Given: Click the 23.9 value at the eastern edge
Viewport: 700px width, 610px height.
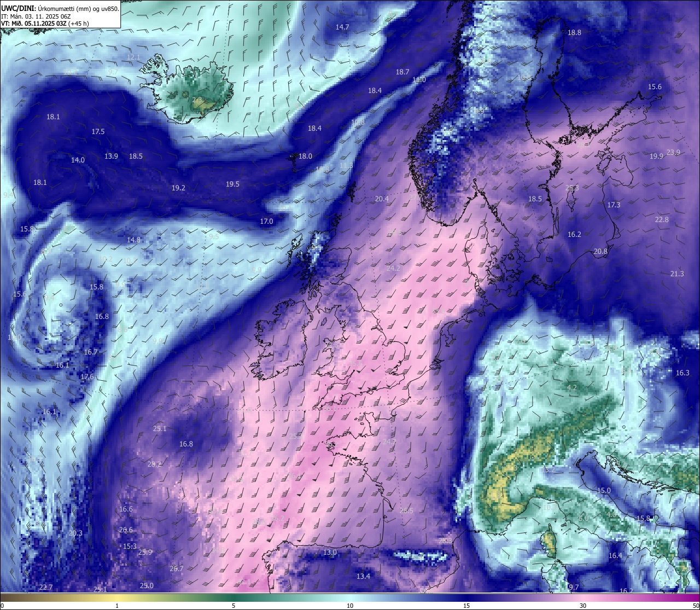Looking at the screenshot, I should [673, 152].
